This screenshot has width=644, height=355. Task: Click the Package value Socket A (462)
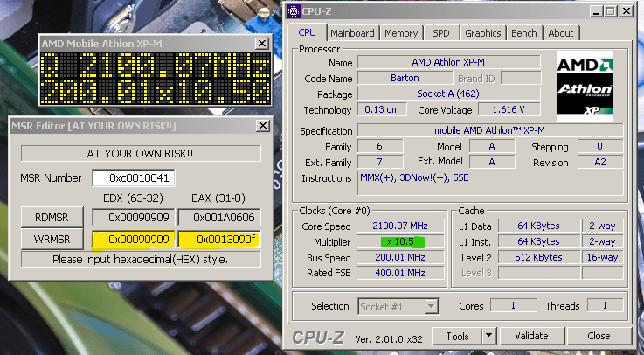[x=448, y=94]
